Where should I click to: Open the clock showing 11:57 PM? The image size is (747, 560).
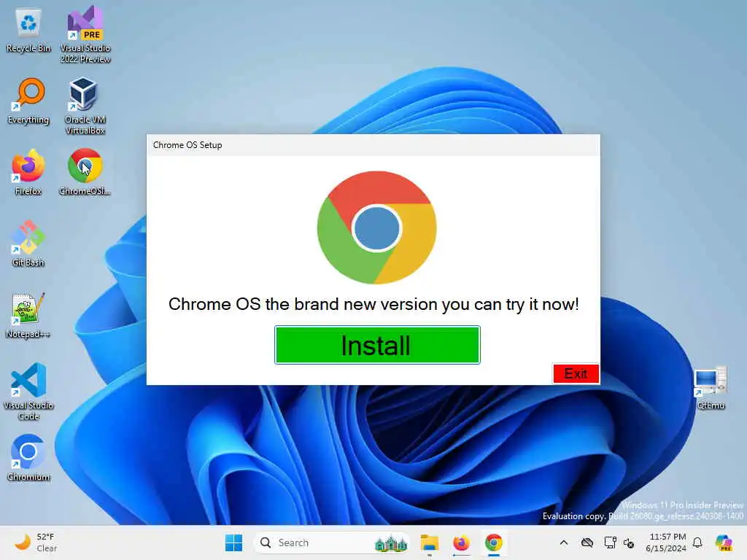coord(666,542)
